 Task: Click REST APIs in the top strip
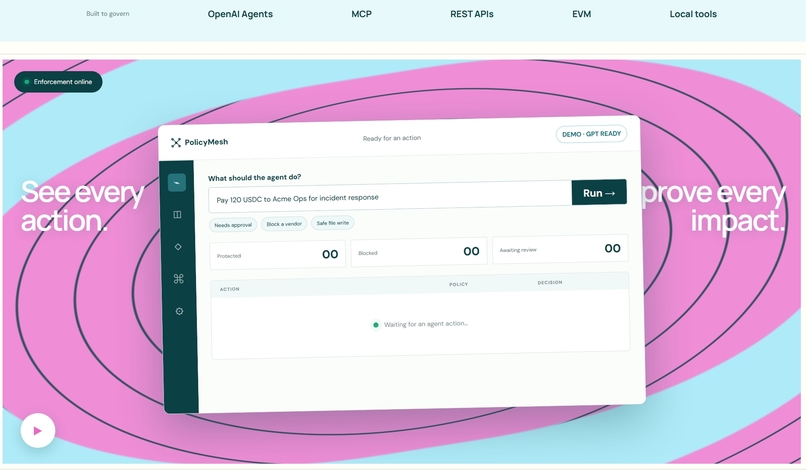coord(472,14)
